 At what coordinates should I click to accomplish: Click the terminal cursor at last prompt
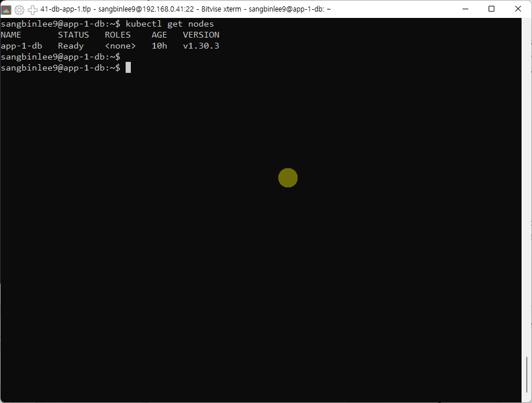(129, 68)
